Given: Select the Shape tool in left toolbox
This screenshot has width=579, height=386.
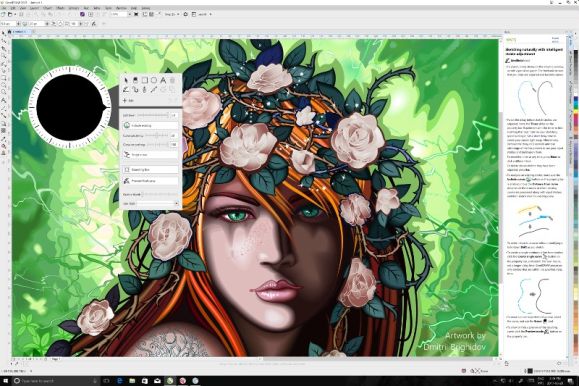Looking at the screenshot, I should (3, 41).
